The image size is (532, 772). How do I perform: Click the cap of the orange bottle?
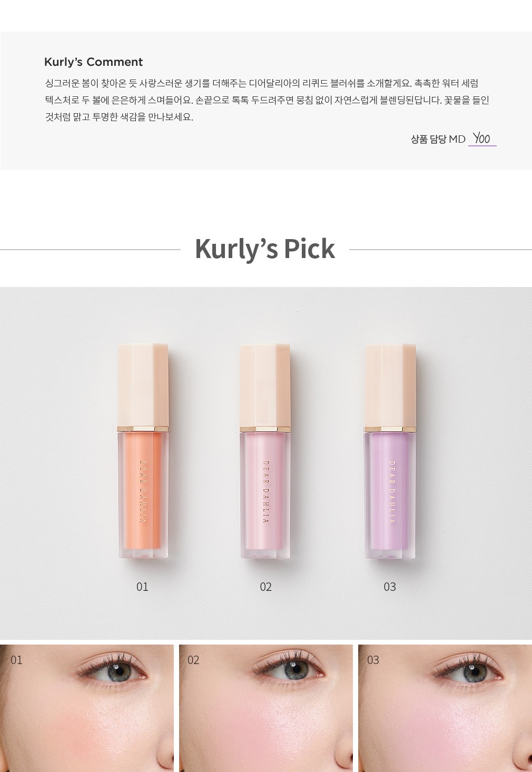[x=143, y=384]
